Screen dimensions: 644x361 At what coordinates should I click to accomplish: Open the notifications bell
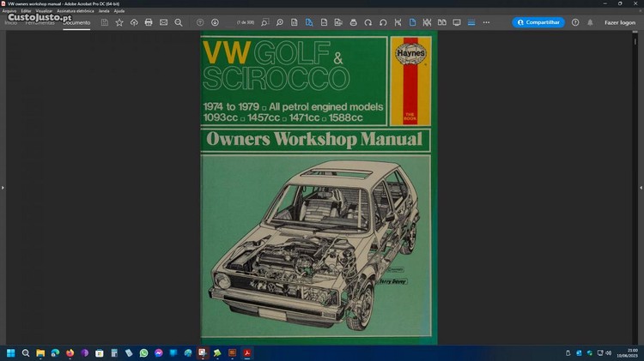coord(590,22)
